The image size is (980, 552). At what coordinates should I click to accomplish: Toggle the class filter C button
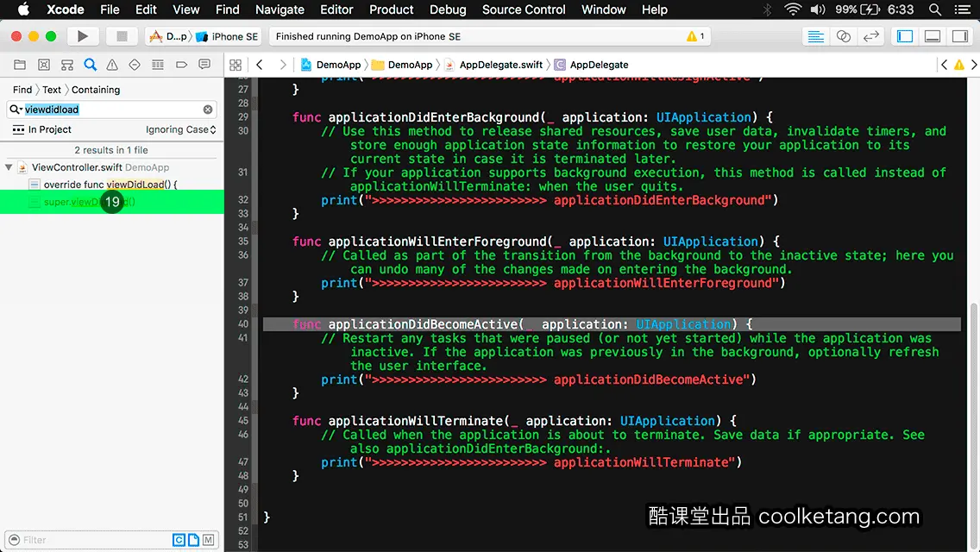click(x=179, y=540)
